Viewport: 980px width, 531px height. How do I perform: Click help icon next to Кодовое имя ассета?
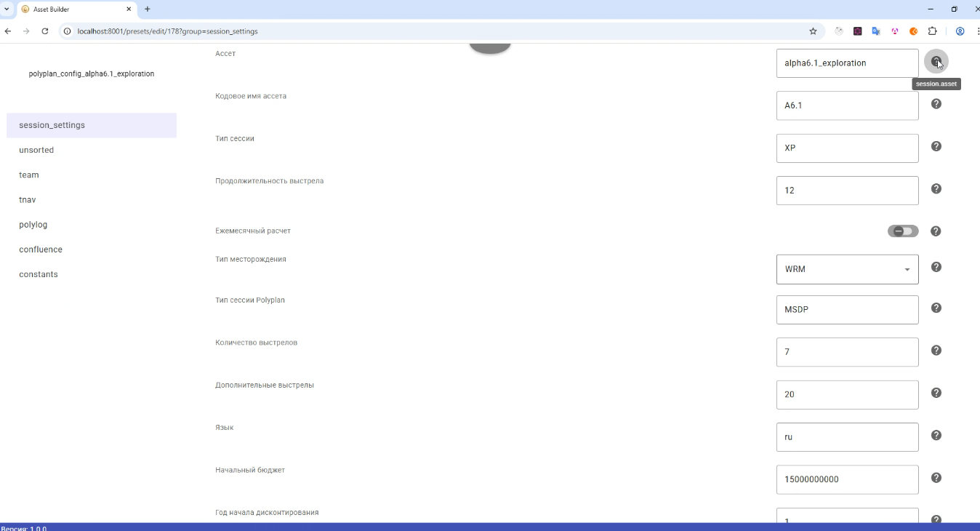click(x=936, y=104)
